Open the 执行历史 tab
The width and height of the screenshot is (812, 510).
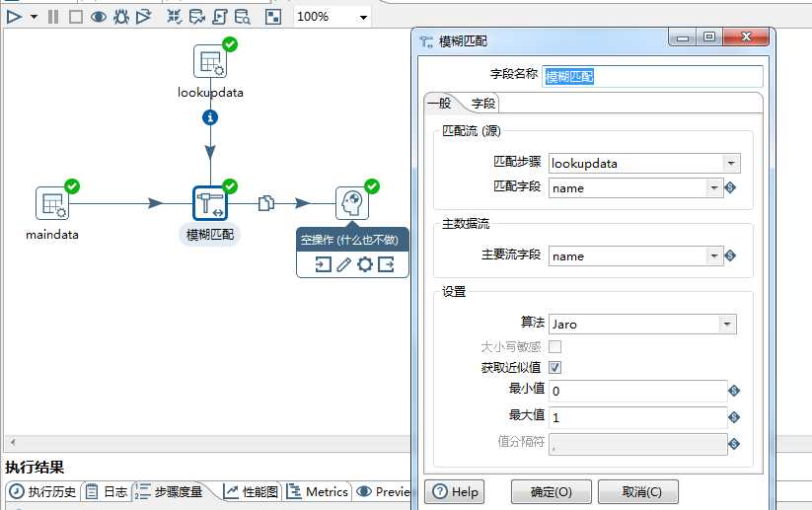point(43,491)
